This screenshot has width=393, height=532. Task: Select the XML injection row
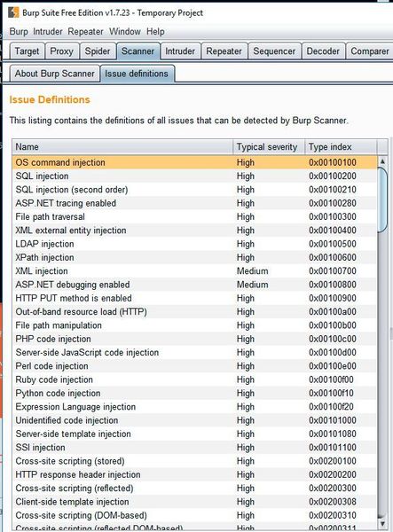[194, 271]
